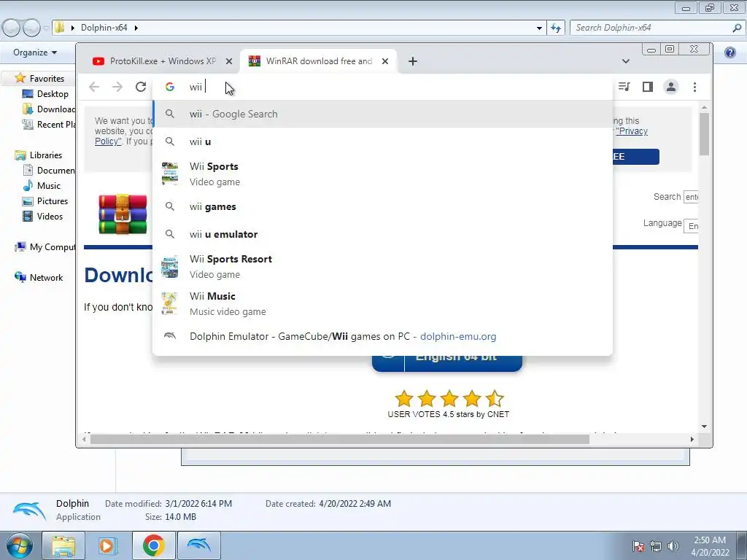Click Wii Sports Resort cover thumbnail
Viewport: 747px width, 560px height.
(169, 267)
